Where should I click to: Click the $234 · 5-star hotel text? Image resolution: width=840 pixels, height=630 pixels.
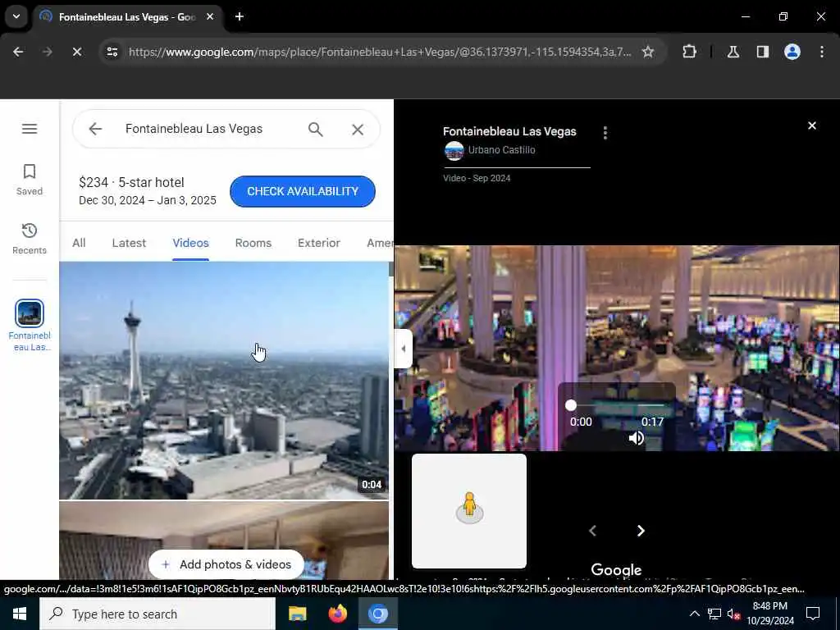pos(131,182)
